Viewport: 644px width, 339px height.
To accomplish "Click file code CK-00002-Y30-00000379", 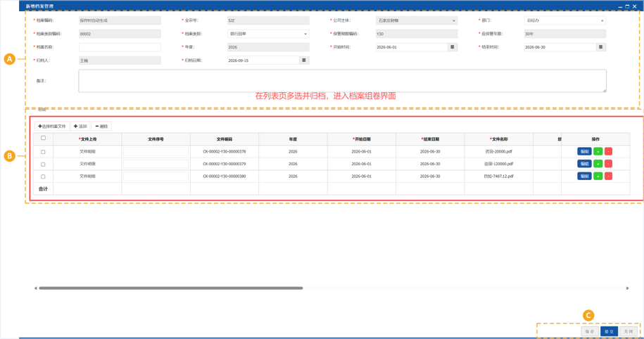I will [x=225, y=164].
